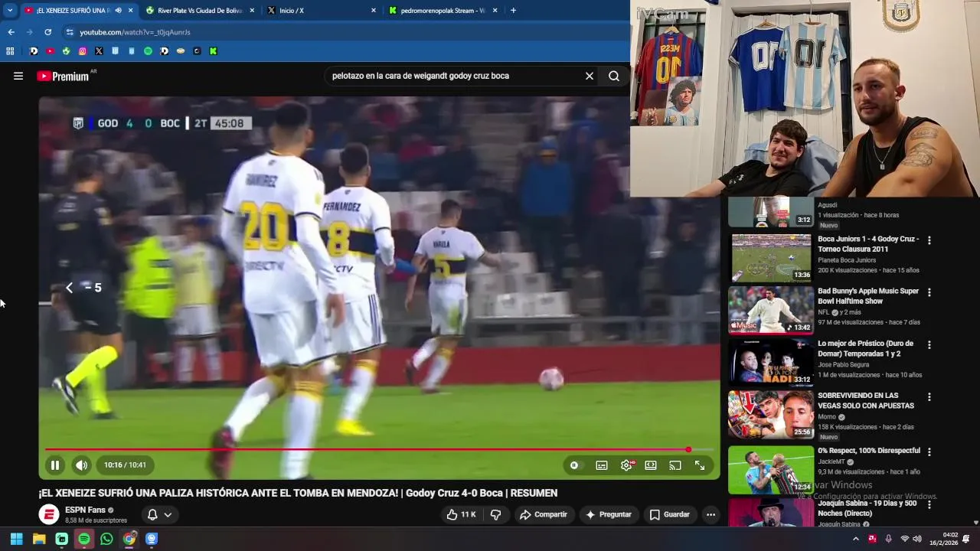The width and height of the screenshot is (980, 551).
Task: Click the YouTube search magnifier button
Action: [x=614, y=76]
